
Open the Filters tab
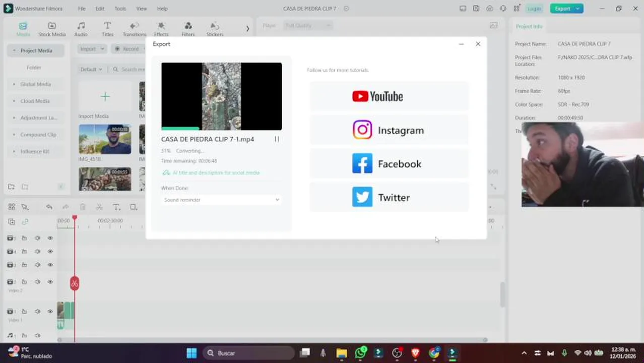pos(188,29)
